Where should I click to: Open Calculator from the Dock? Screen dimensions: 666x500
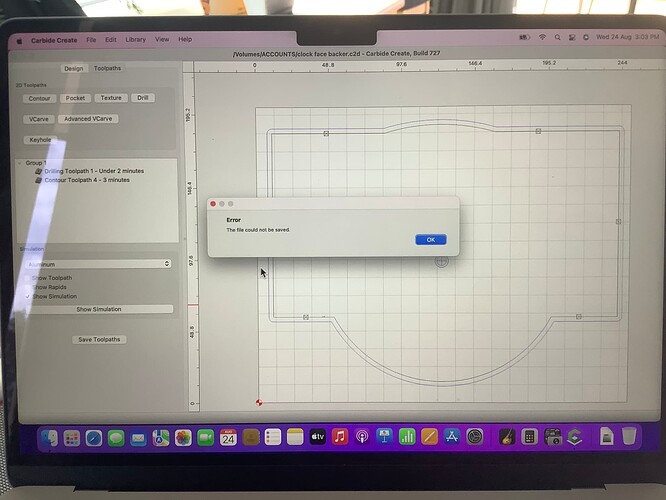(x=529, y=436)
